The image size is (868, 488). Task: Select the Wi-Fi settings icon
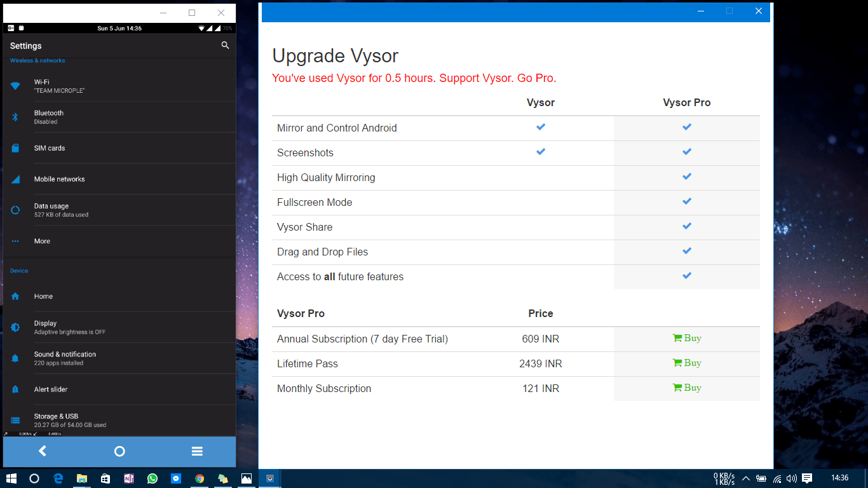coord(15,85)
